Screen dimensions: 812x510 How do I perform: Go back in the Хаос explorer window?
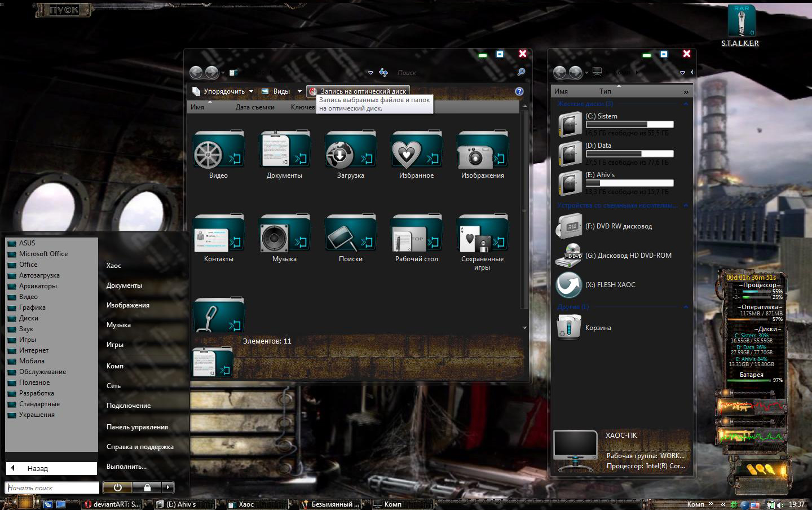click(x=196, y=72)
